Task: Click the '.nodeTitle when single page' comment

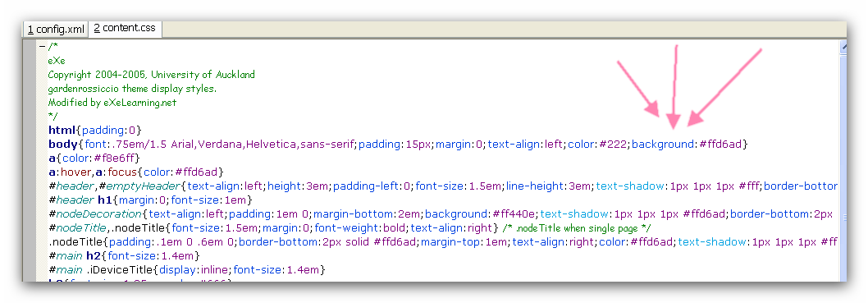Action: click(x=575, y=228)
